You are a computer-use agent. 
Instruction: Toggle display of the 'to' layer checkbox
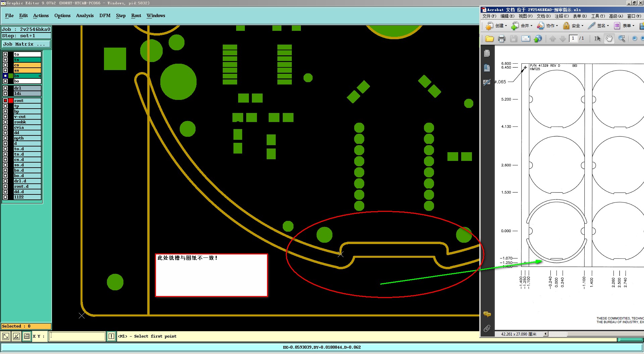pyautogui.click(x=5, y=54)
